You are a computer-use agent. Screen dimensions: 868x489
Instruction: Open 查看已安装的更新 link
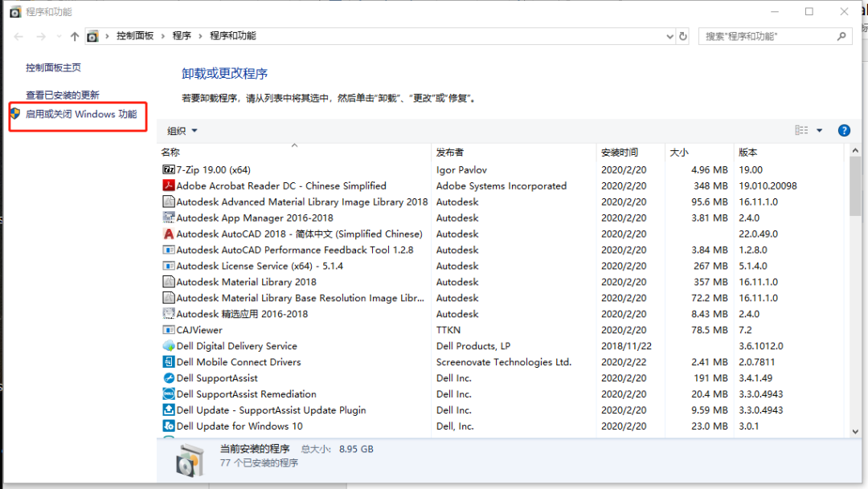click(x=63, y=95)
